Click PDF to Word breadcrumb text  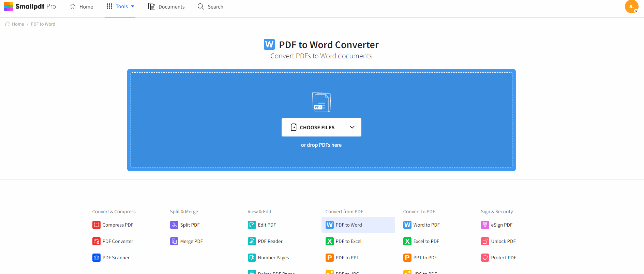point(43,24)
